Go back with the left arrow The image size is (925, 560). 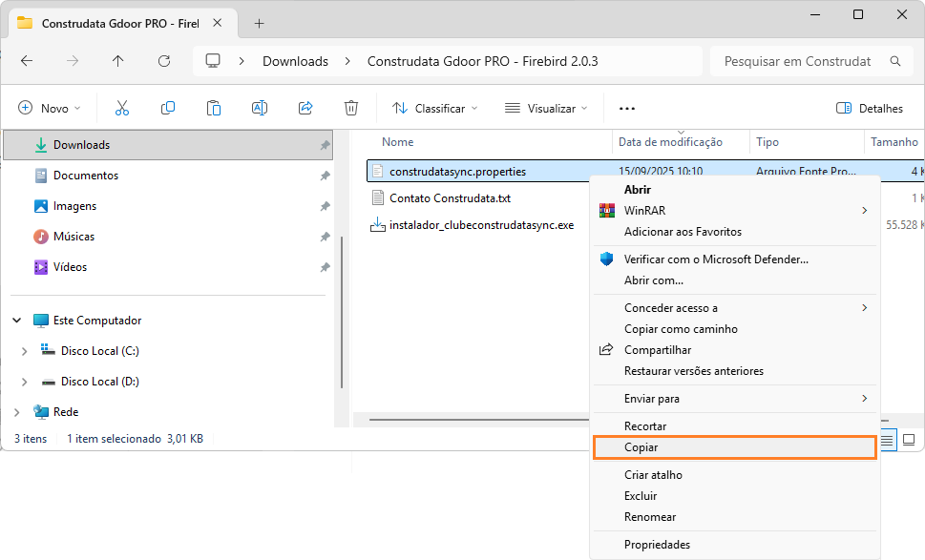click(27, 61)
